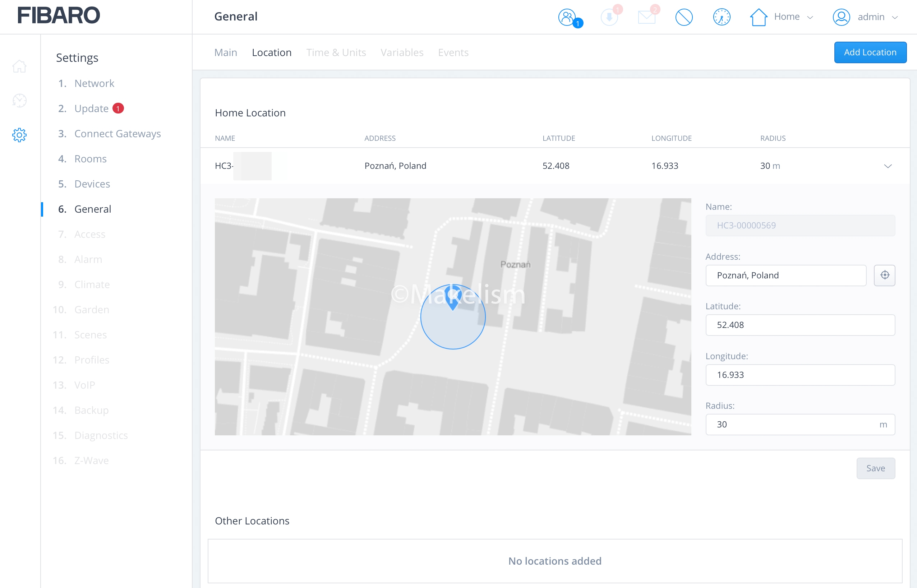
Task: Click the Add Location button
Action: tap(870, 52)
